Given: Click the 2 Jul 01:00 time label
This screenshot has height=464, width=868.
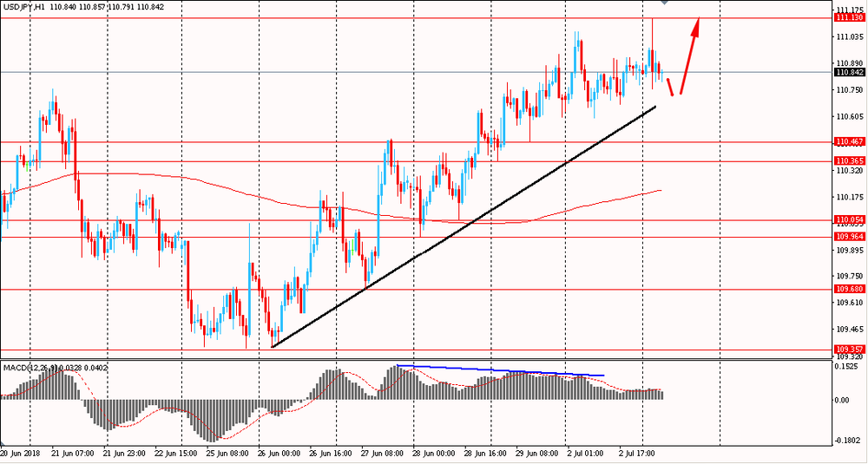Looking at the screenshot, I should [586, 453].
